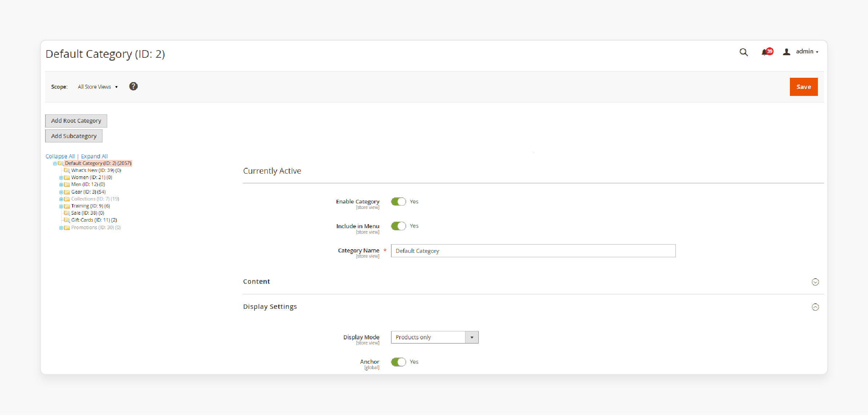Toggle Enable Category switch
Image resolution: width=868 pixels, height=416 pixels.
point(398,202)
